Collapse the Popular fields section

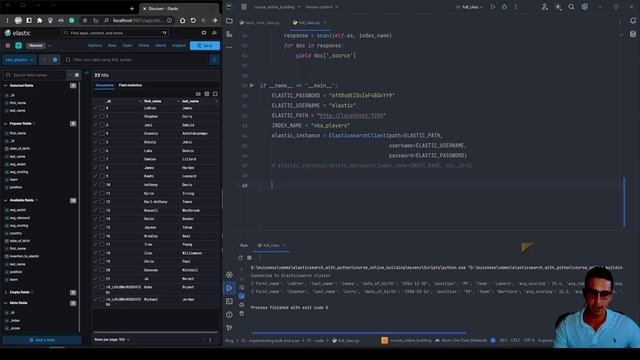[6, 124]
